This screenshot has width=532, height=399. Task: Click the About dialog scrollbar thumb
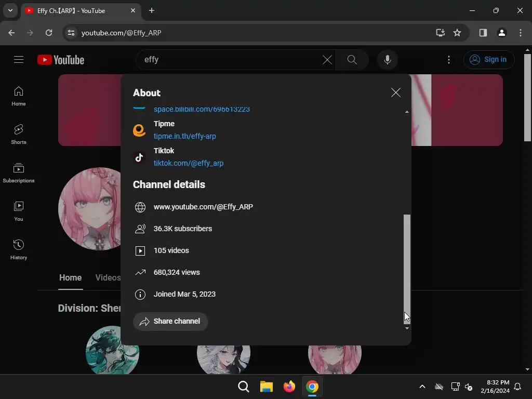click(x=407, y=269)
